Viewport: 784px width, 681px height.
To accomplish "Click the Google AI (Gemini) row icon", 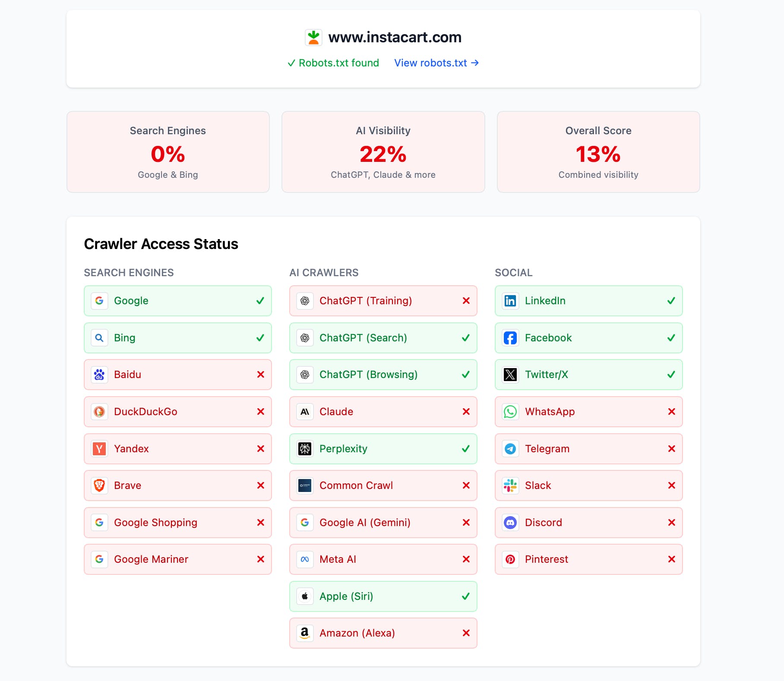I will (305, 523).
